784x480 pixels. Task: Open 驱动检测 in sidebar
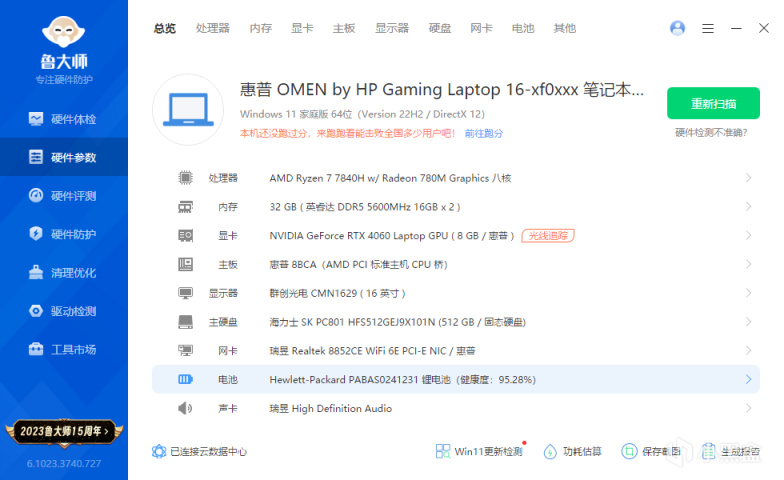point(64,311)
